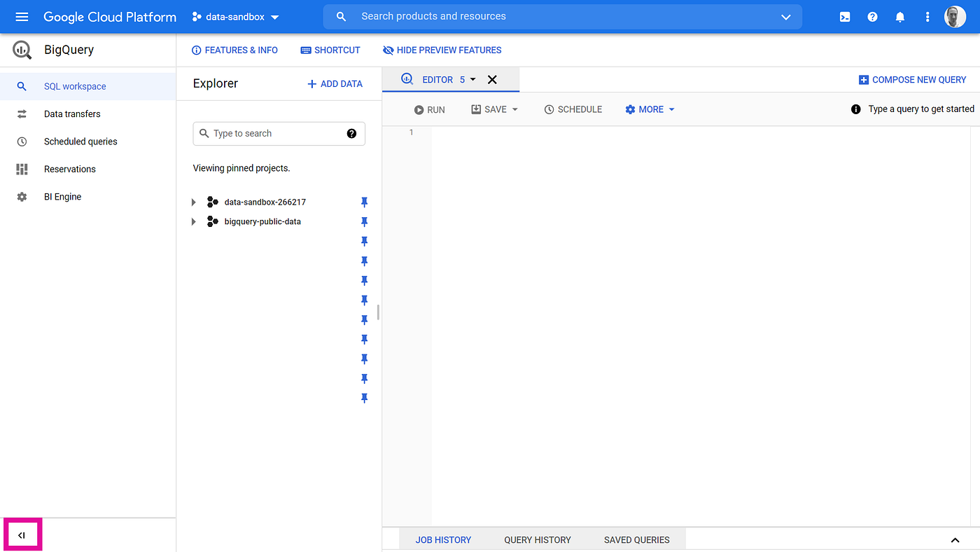Screen dimensions: 980x552
Task: Click the BigQuery logo icon
Action: [21, 49]
